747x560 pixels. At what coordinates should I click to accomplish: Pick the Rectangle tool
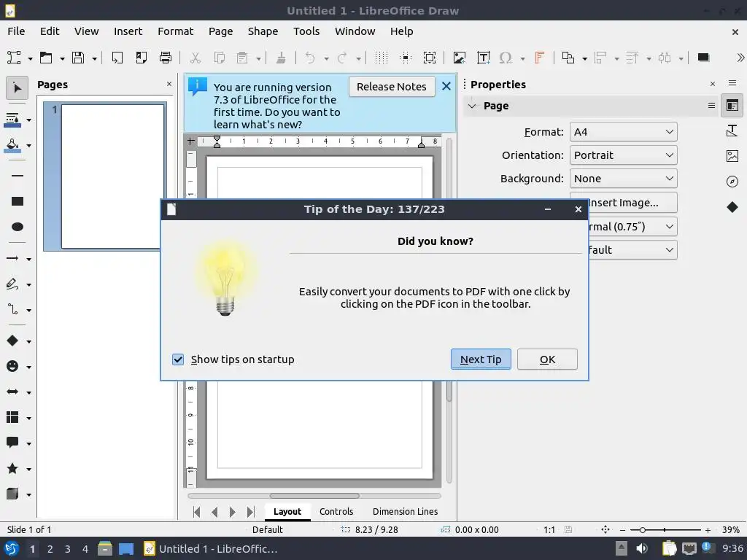pos(18,201)
